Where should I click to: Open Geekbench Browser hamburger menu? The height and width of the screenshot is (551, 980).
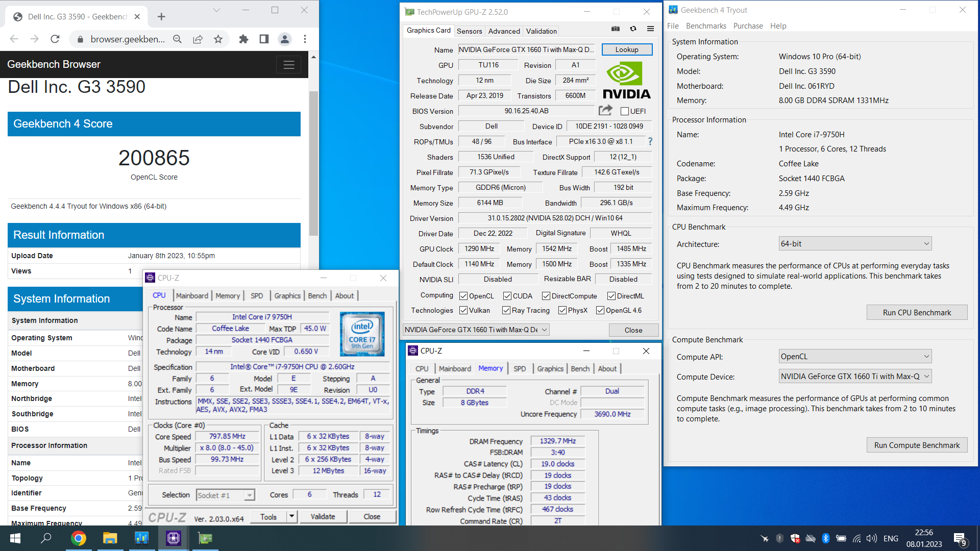click(x=289, y=65)
